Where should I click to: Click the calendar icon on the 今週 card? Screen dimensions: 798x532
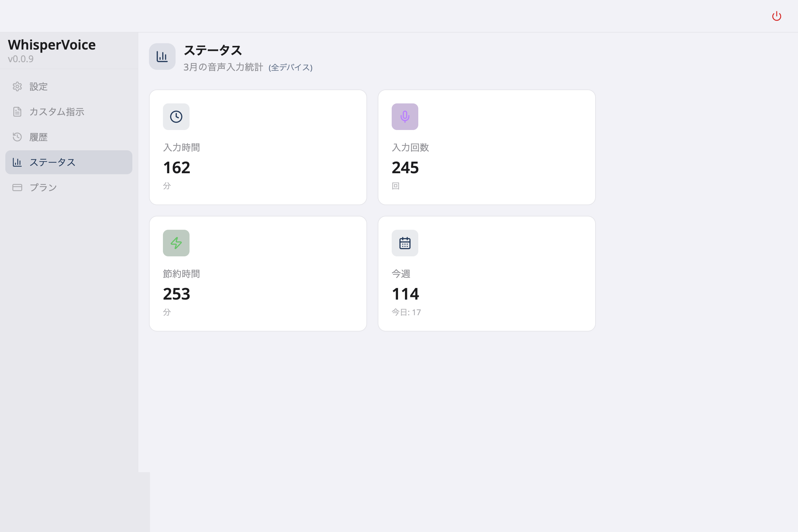pyautogui.click(x=405, y=243)
